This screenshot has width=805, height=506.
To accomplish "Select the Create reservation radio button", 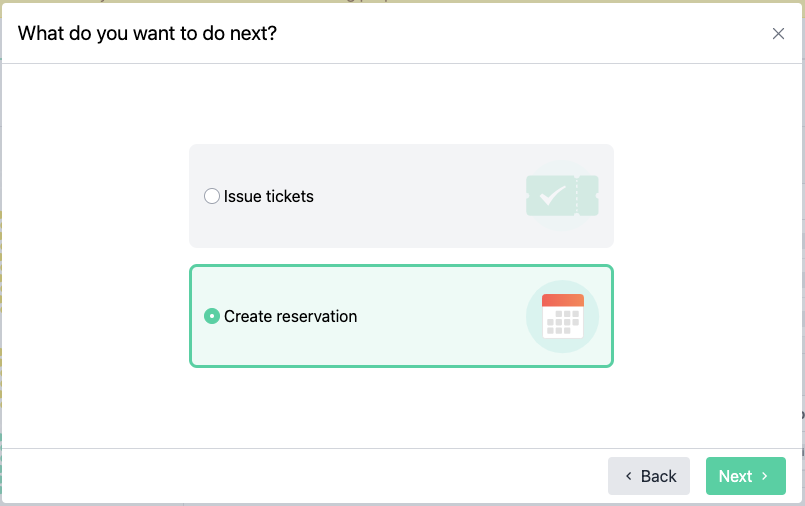I will pyautogui.click(x=212, y=316).
